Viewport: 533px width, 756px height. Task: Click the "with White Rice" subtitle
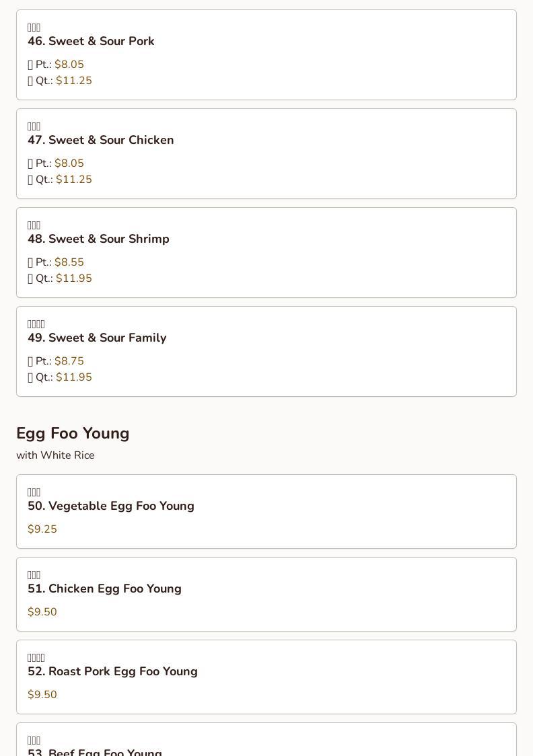(x=55, y=455)
